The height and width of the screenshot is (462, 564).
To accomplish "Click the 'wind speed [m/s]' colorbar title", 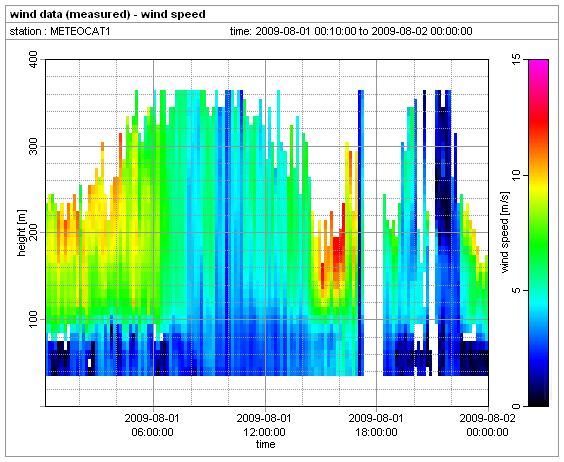I will [x=505, y=232].
